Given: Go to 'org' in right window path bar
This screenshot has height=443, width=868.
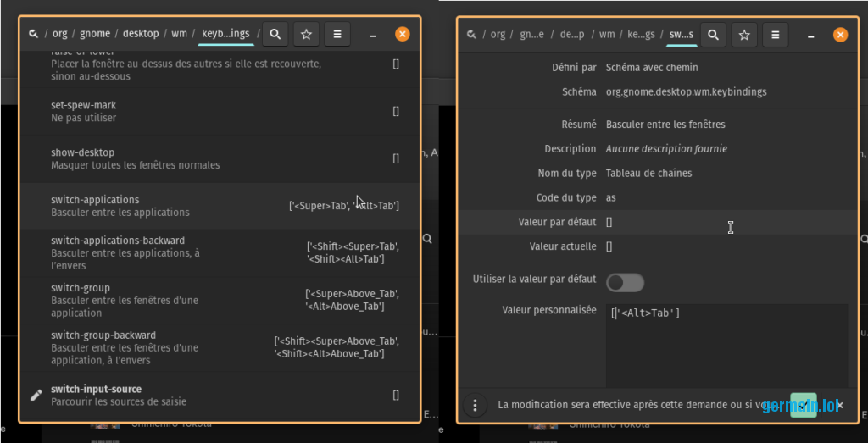Looking at the screenshot, I should click(x=498, y=34).
